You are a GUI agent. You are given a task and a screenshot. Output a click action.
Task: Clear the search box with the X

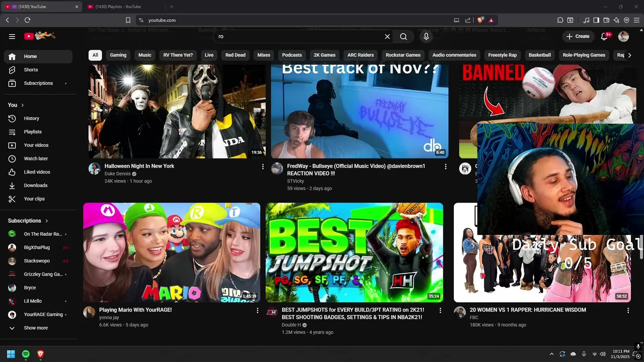pyautogui.click(x=387, y=36)
